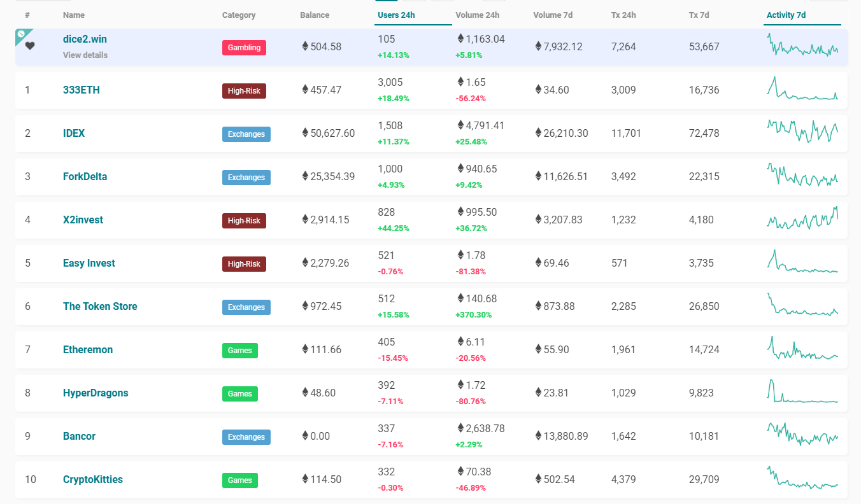Click the 333ETH activity sparkline chart
Image resolution: width=861 pixels, height=504 pixels.
pyautogui.click(x=802, y=88)
